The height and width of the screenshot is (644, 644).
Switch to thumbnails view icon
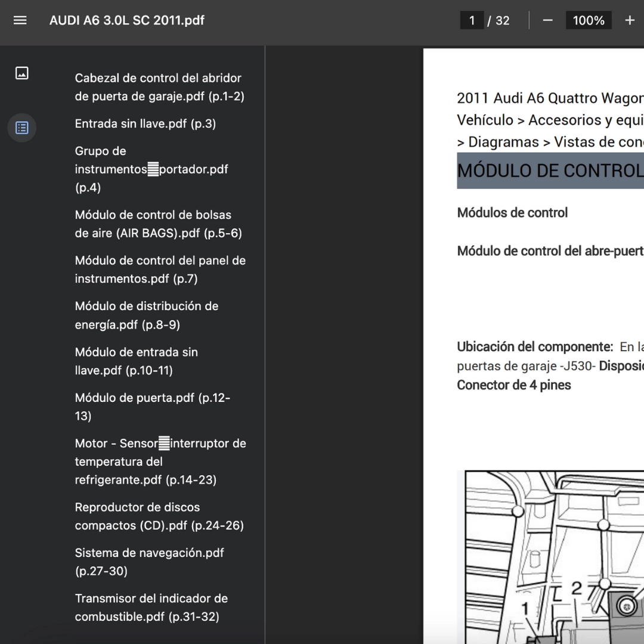pos(22,73)
